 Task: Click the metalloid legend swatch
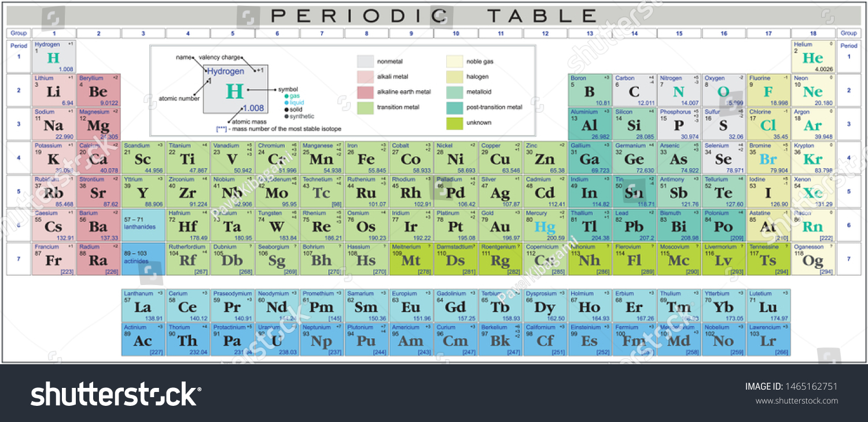455,92
